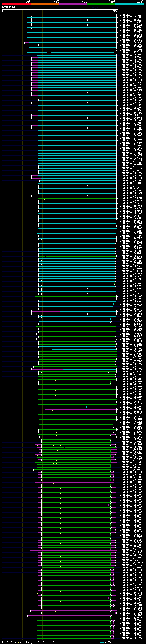This screenshot has width=146, height=644.
Task: Select the UniRef100_C1MM92 label
Action: (131, 55)
